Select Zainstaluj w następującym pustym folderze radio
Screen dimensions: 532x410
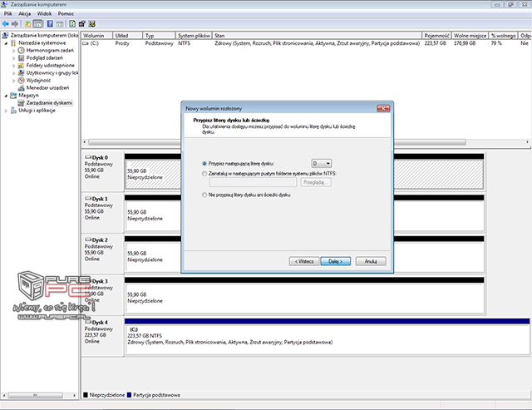point(204,174)
